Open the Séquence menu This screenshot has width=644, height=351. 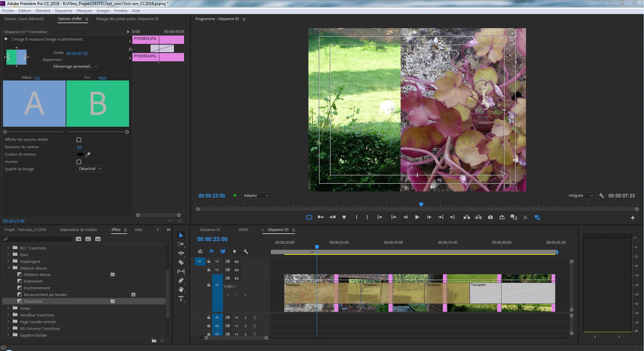[x=63, y=11]
